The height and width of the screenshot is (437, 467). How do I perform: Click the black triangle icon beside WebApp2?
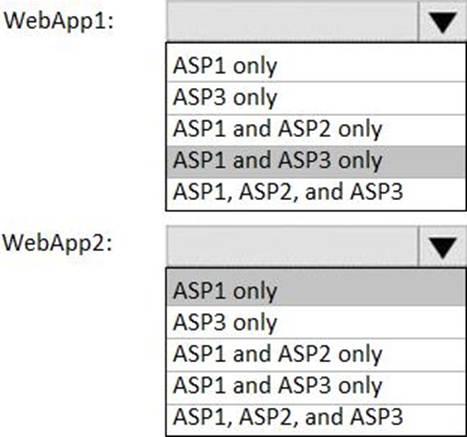point(443,248)
